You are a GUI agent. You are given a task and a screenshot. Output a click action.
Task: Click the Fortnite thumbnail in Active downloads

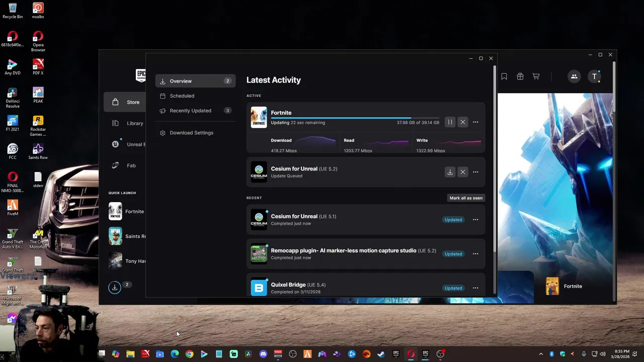259,117
